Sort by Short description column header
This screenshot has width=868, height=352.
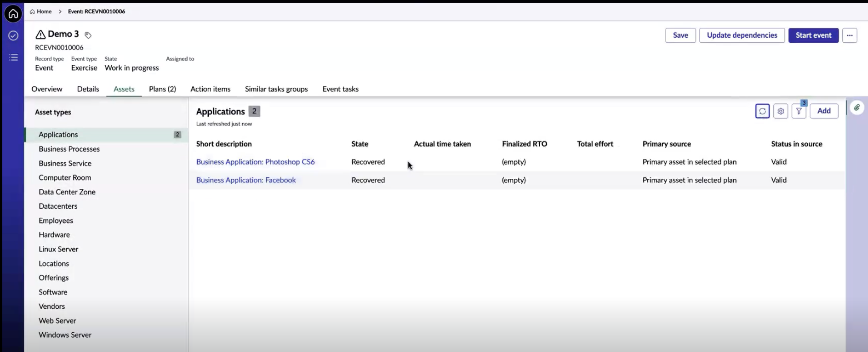(x=224, y=144)
